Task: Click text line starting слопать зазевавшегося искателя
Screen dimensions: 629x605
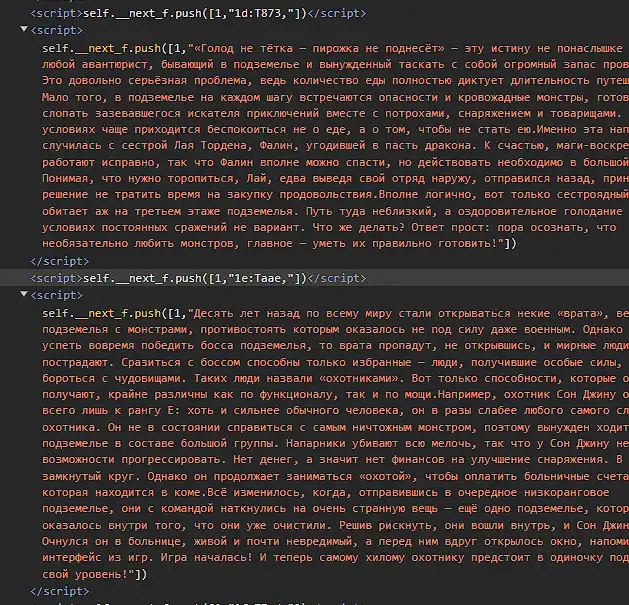Action: (x=332, y=114)
